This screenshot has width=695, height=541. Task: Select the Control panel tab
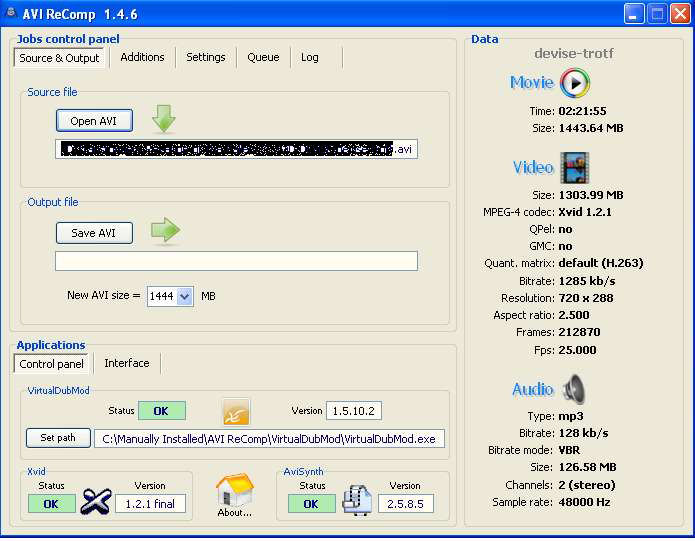pyautogui.click(x=51, y=364)
